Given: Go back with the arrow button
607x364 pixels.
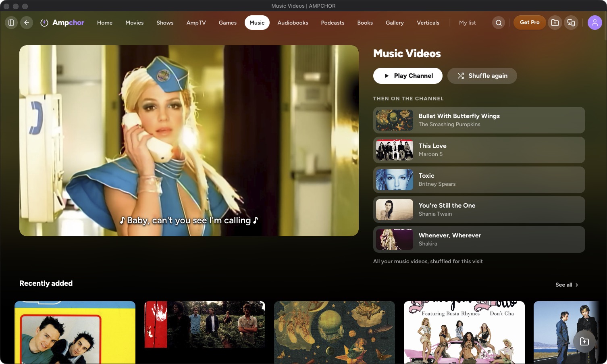Looking at the screenshot, I should pos(27,23).
